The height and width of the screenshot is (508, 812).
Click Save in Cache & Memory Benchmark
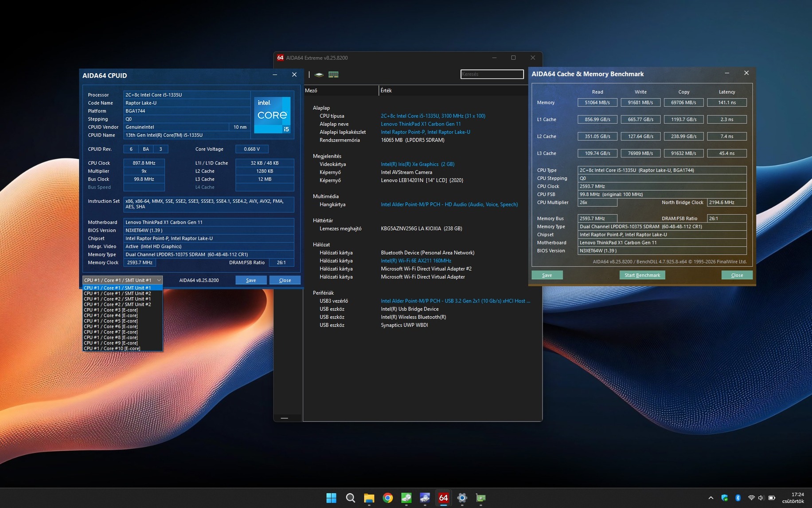tap(547, 275)
